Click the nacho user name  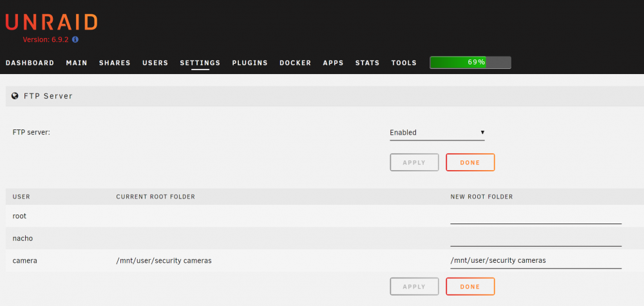(23, 238)
